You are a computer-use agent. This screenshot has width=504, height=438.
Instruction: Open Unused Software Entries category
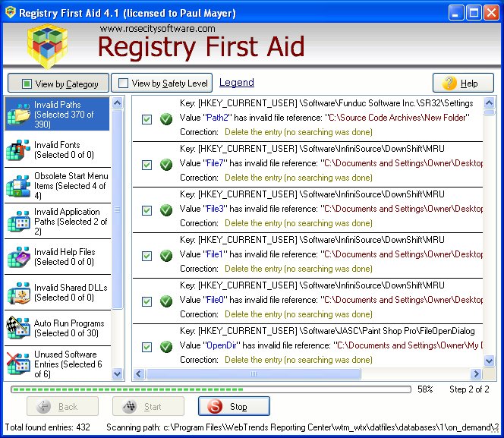[57, 364]
